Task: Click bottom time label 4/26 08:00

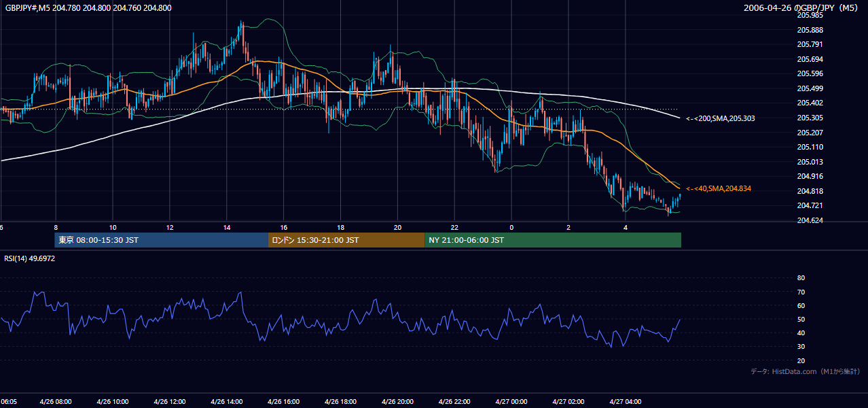Action: tap(56, 402)
